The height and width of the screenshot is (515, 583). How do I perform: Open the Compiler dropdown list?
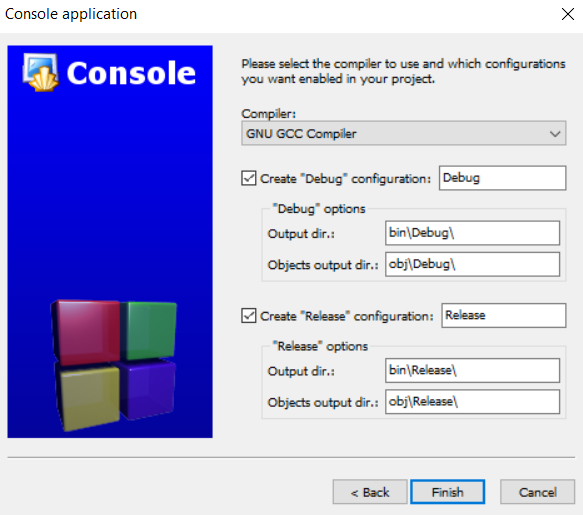coord(403,133)
